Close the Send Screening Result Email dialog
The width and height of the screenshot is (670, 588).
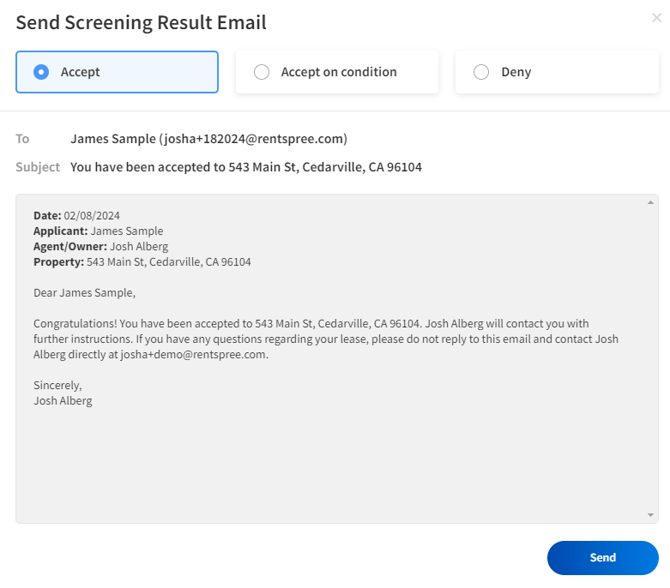pyautogui.click(x=656, y=18)
